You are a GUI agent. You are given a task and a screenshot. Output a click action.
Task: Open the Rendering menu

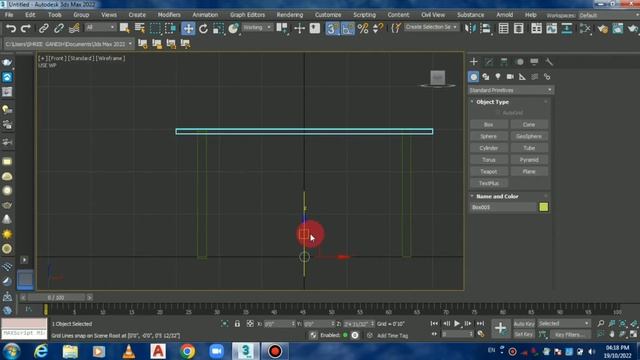click(x=290, y=15)
